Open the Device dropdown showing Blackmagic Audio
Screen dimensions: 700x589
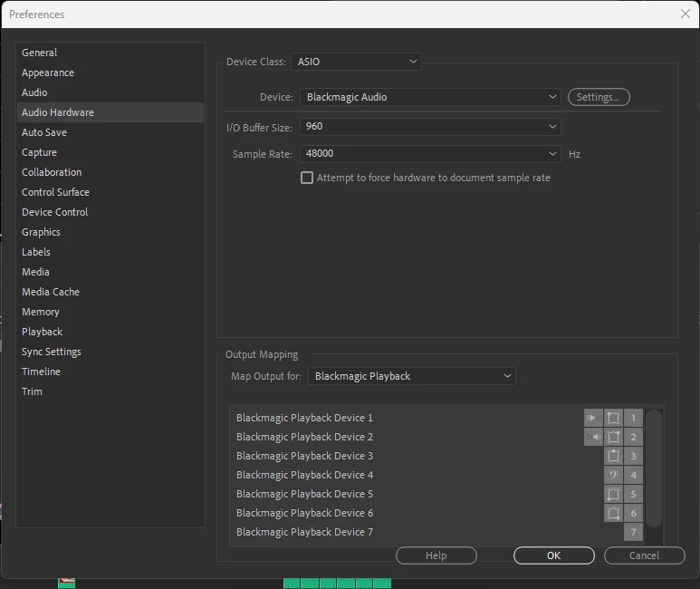coord(430,97)
